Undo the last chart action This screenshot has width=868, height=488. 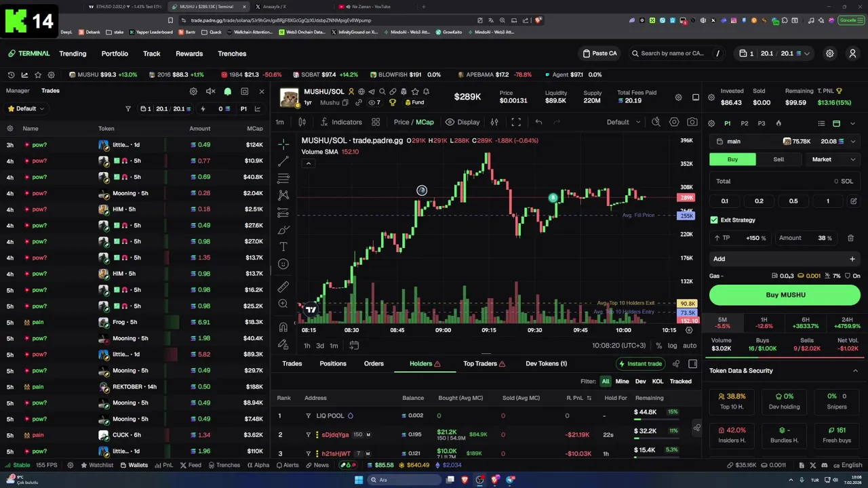click(x=538, y=122)
